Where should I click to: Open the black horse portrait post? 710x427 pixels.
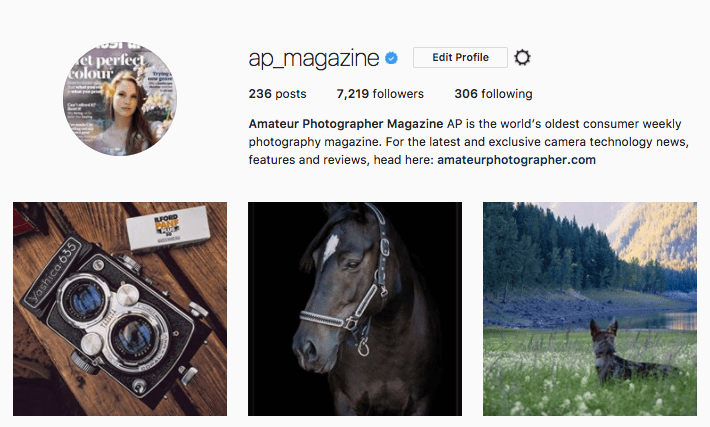(355, 309)
